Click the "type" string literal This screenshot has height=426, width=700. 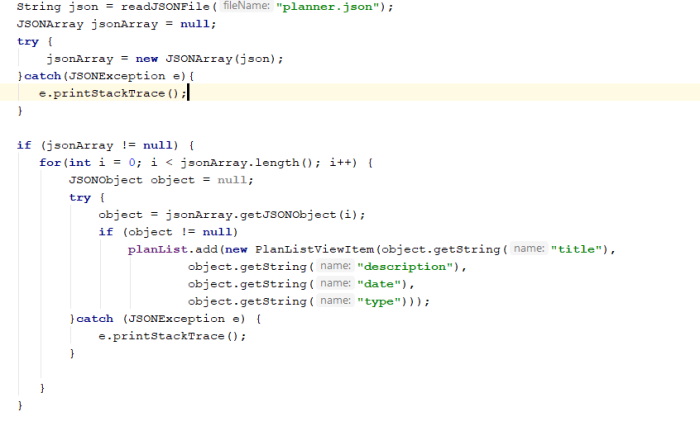point(379,301)
